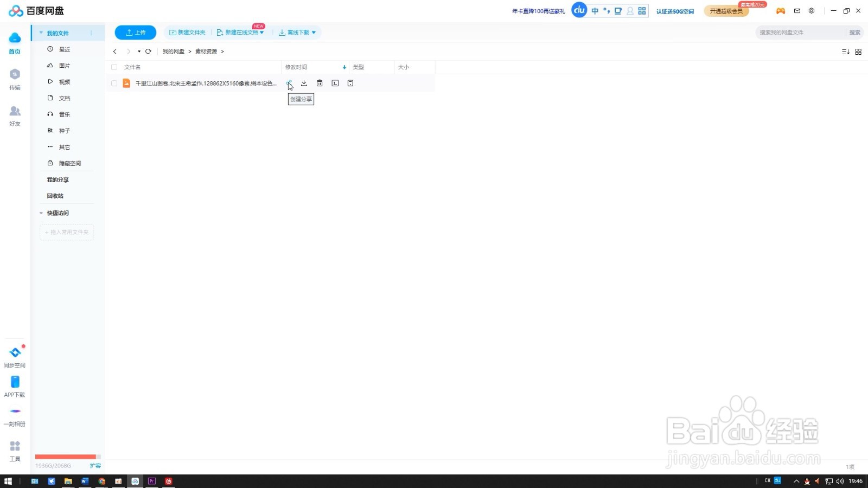
Task: Click the rename icon on the file row
Action: [335, 83]
